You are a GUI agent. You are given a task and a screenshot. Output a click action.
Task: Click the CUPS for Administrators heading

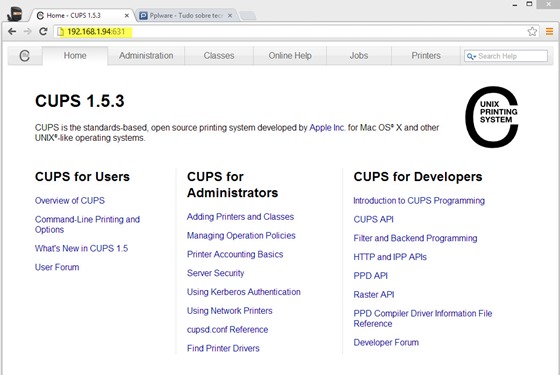(232, 185)
